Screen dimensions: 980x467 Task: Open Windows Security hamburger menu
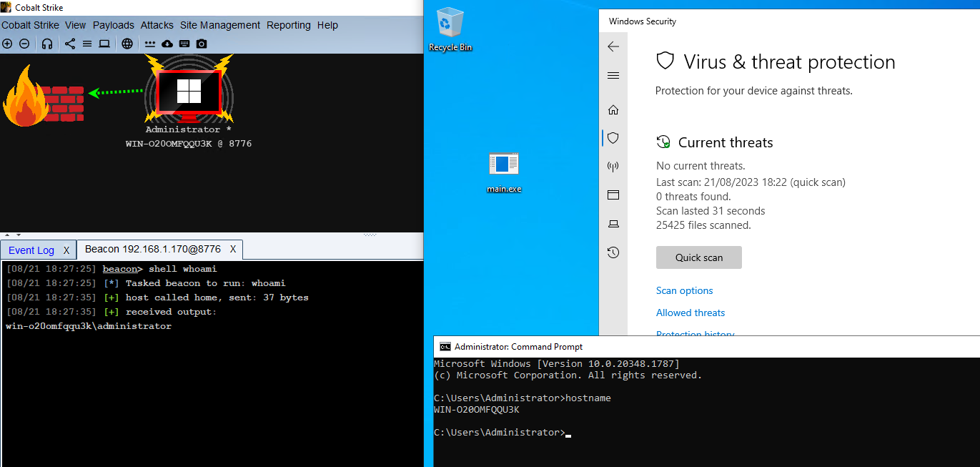(613, 76)
